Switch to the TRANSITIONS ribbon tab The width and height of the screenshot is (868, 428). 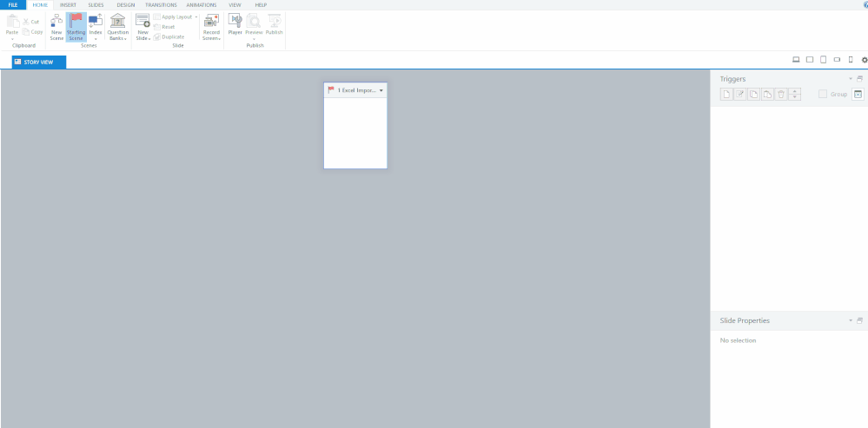click(161, 5)
